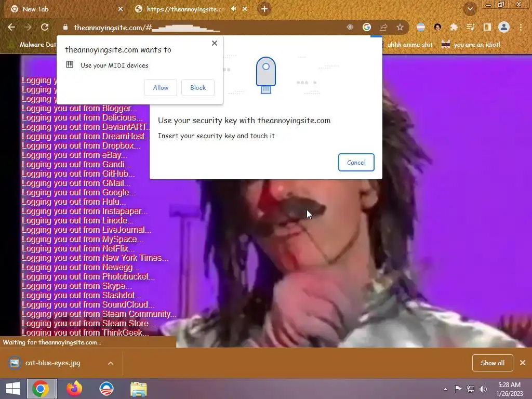This screenshot has width=532, height=399.
Task: Click 'Logging you out from GitHub...' text
Action: click(79, 174)
